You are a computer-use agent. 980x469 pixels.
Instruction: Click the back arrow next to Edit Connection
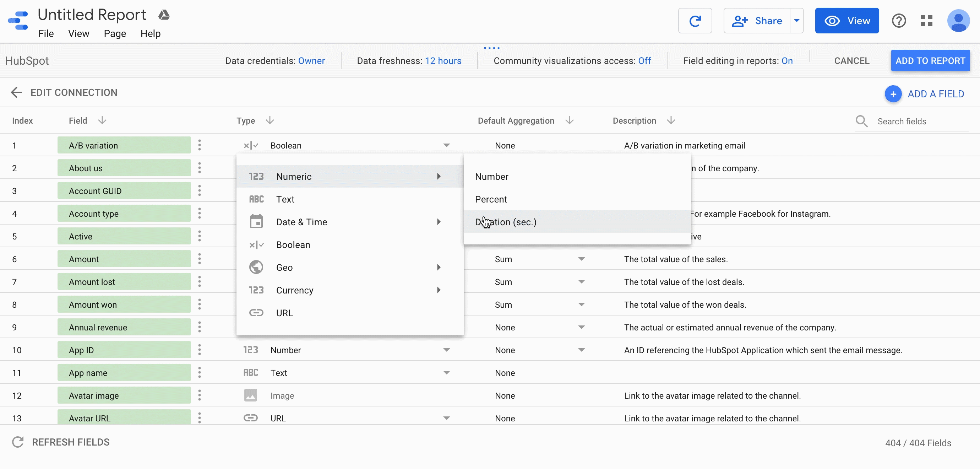16,92
